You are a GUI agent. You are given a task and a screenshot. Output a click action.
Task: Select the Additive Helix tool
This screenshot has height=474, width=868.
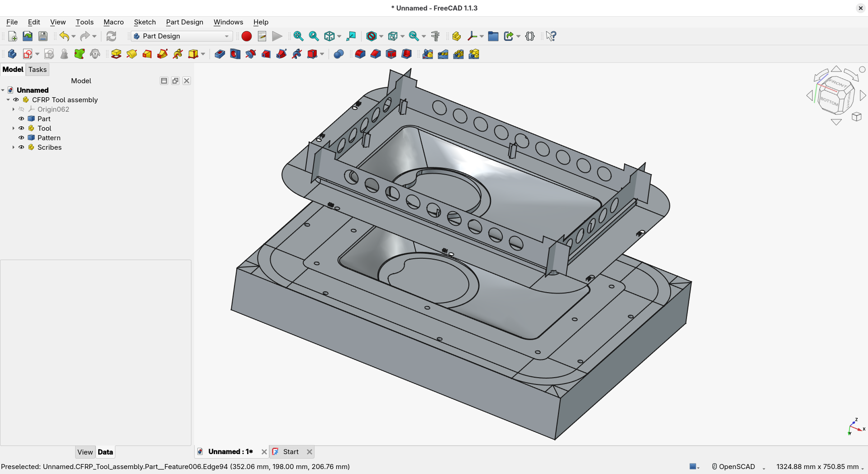pyautogui.click(x=178, y=54)
